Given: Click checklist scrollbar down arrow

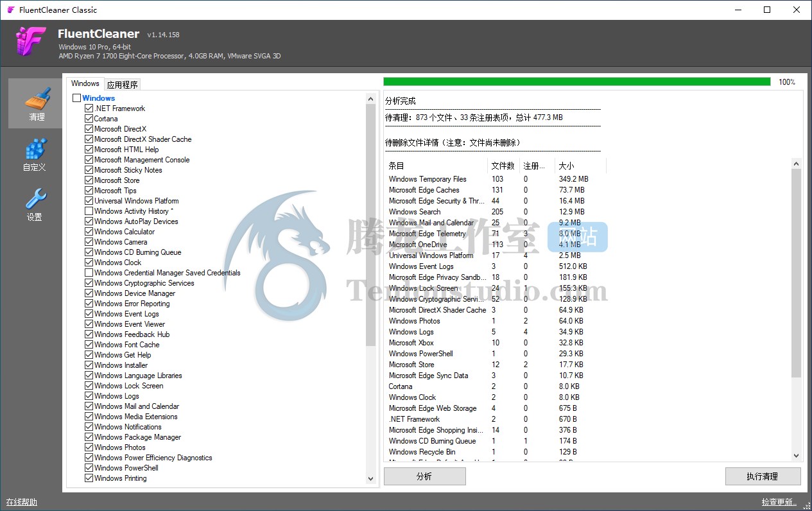Looking at the screenshot, I should tap(370, 479).
